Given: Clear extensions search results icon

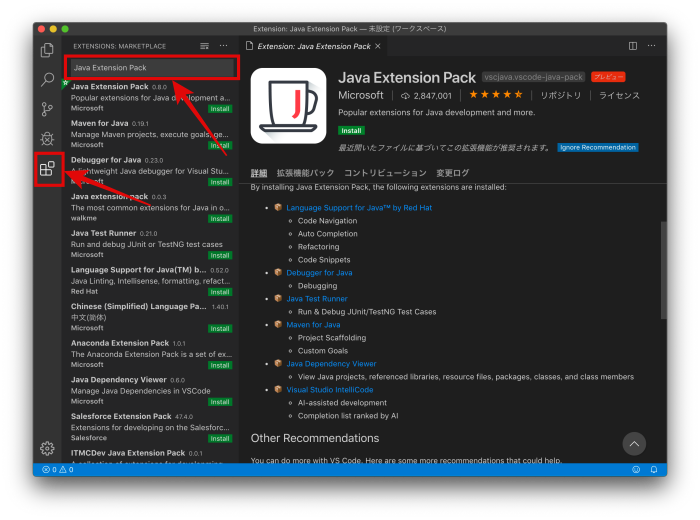Looking at the screenshot, I should click(204, 46).
